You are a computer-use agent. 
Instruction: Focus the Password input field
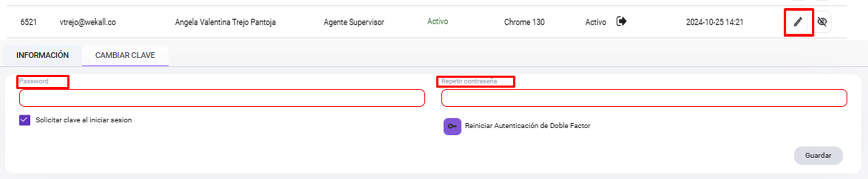point(222,98)
